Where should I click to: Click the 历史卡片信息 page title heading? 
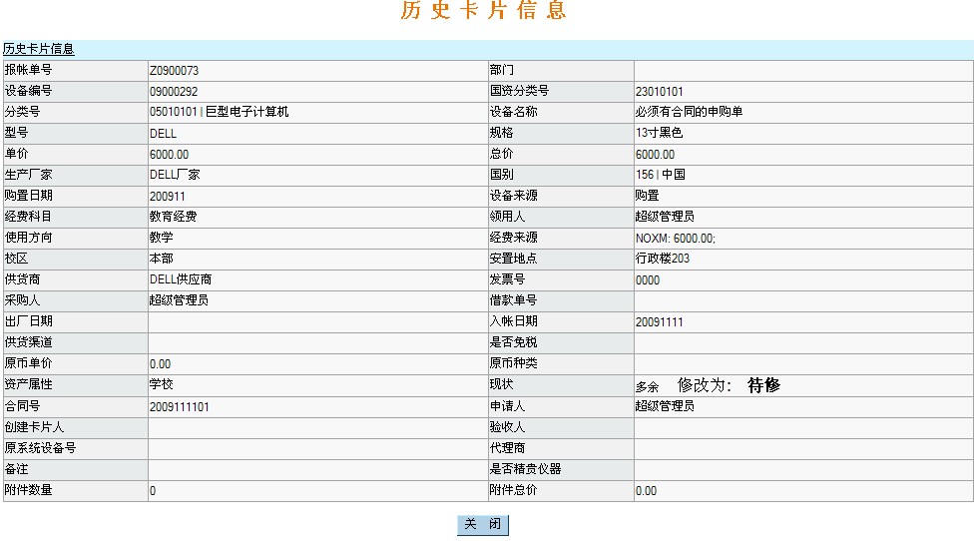pyautogui.click(x=484, y=12)
